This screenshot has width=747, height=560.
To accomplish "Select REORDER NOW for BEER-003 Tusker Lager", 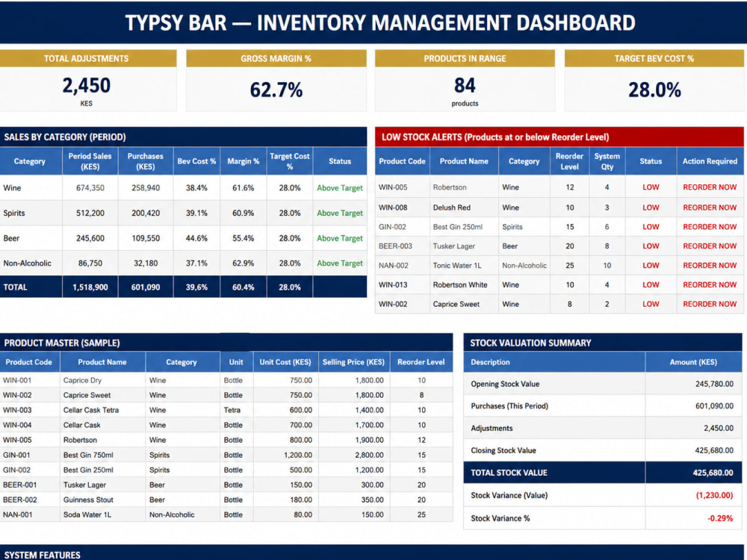I will tap(710, 246).
